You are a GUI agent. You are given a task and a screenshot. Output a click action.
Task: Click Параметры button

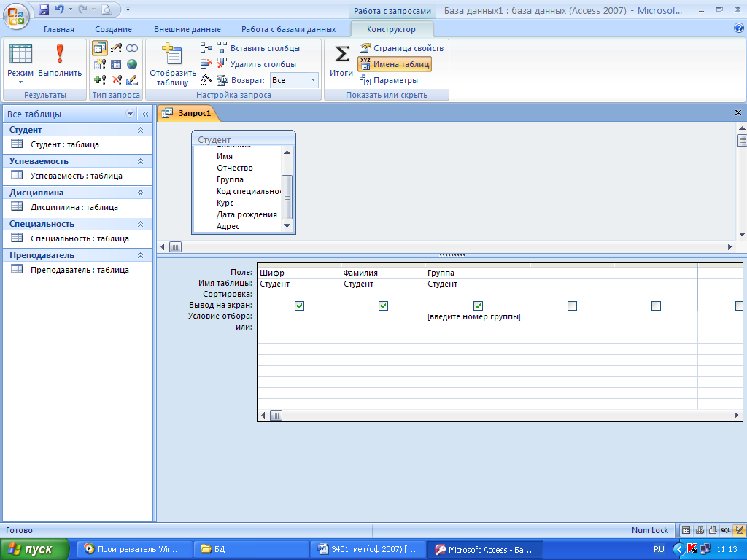click(388, 80)
